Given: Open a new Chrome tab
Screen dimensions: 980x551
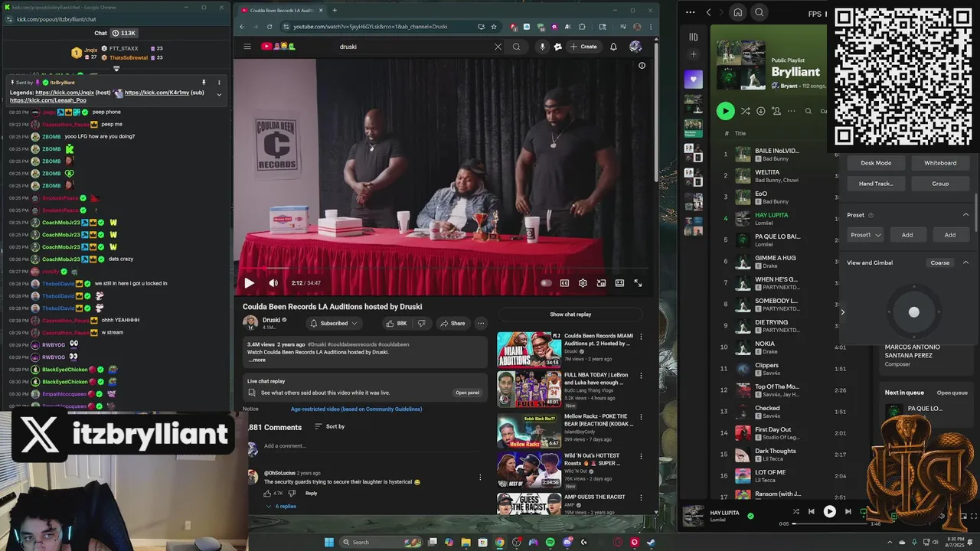Looking at the screenshot, I should 335,10.
